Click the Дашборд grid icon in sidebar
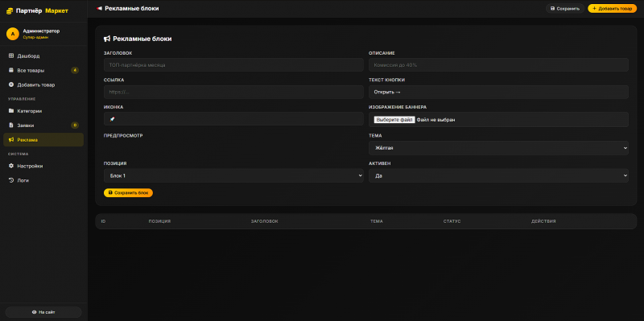Image resolution: width=644 pixels, height=321 pixels. [x=11, y=56]
